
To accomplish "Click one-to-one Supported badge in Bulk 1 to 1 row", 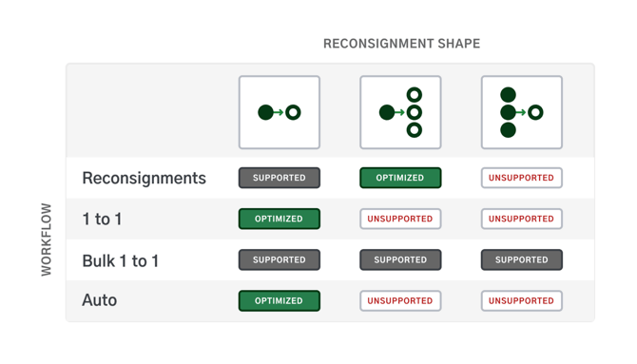I will (x=280, y=260).
